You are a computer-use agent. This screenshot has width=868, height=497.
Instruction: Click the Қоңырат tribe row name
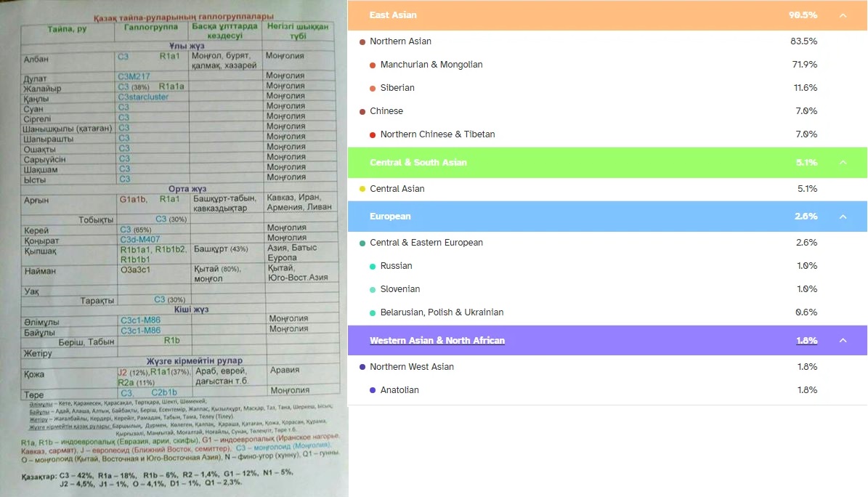click(x=41, y=241)
